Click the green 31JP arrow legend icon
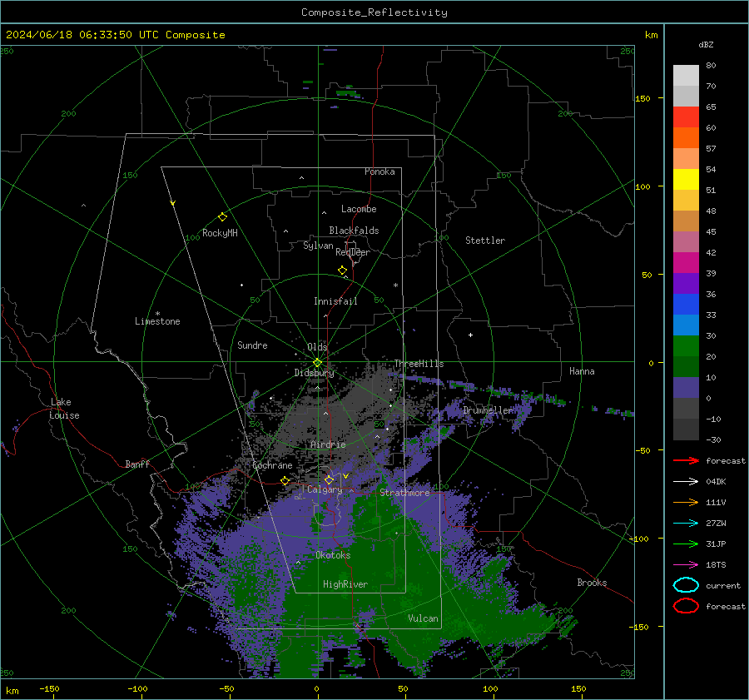Image resolution: width=749 pixels, height=700 pixels. [686, 544]
